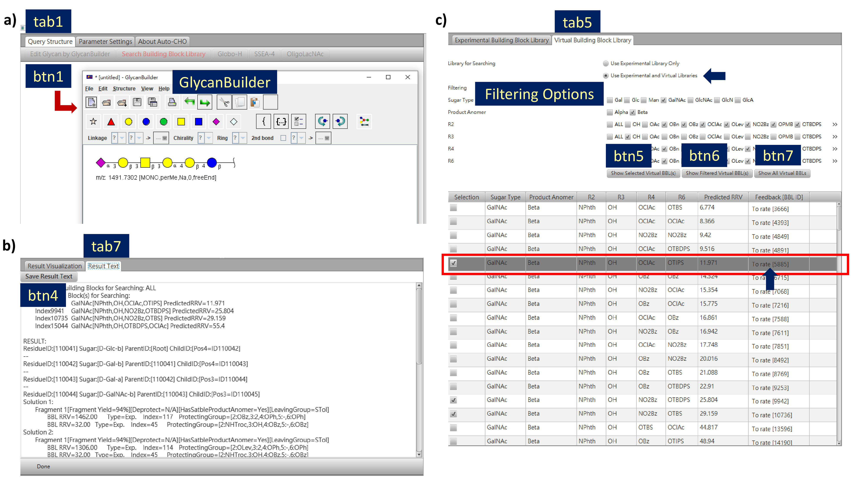Check the 2nd bond checkbox
868x488 pixels.
[x=283, y=138]
